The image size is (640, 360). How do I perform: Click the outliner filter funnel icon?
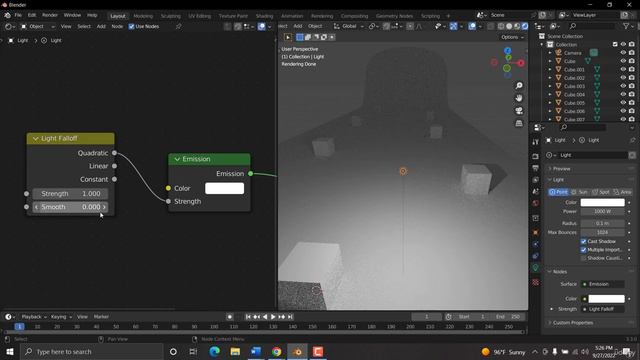point(626,26)
